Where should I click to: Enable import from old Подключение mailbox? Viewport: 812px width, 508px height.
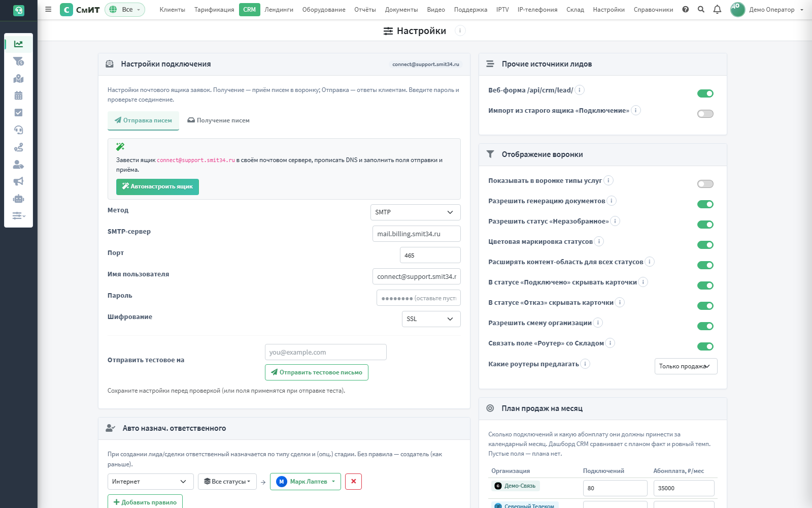[x=705, y=114]
